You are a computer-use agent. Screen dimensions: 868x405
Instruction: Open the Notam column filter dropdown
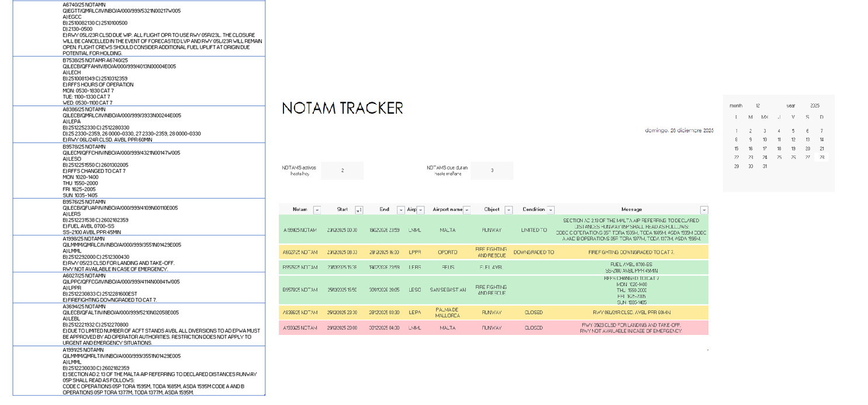pyautogui.click(x=317, y=210)
